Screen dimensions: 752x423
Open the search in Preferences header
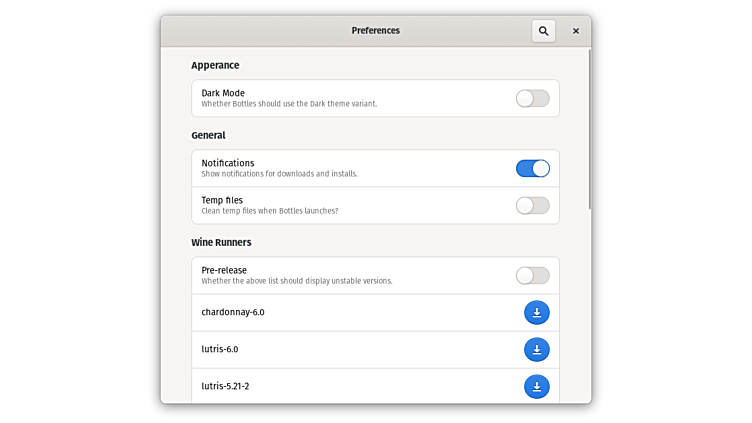click(x=543, y=31)
